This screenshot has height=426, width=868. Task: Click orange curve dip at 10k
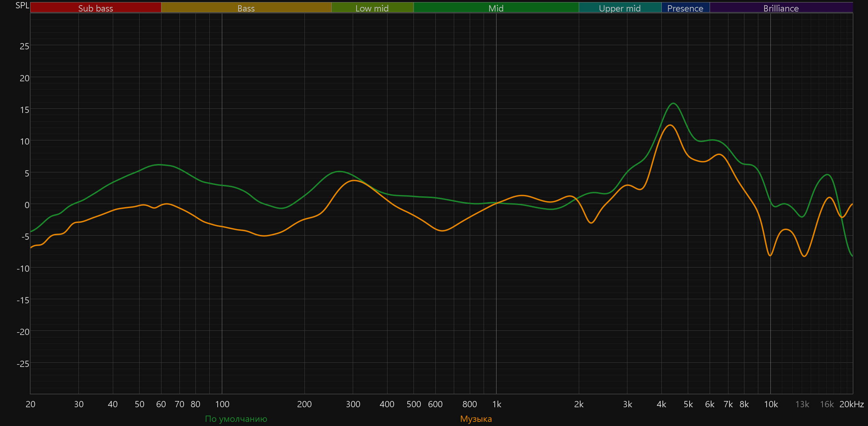(770, 255)
